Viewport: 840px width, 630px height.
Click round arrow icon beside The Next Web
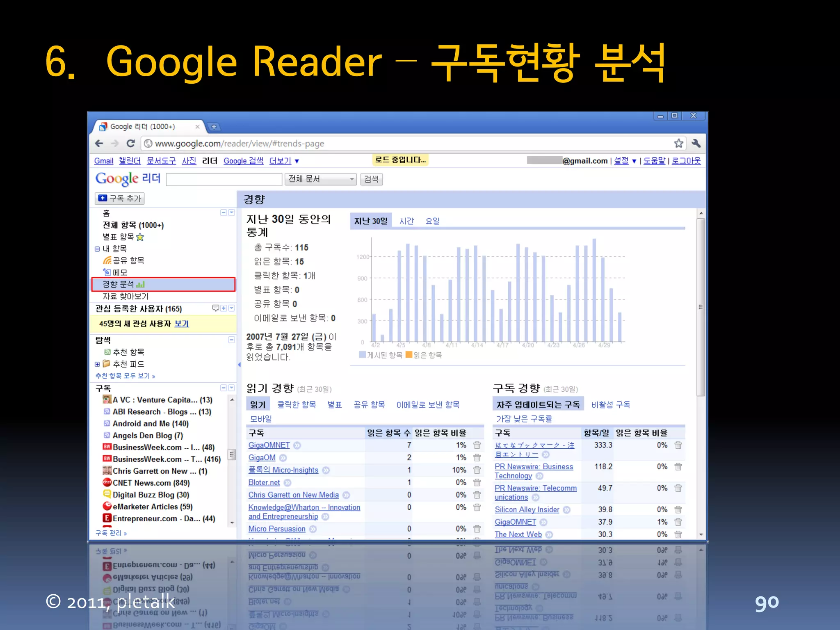pos(549,534)
